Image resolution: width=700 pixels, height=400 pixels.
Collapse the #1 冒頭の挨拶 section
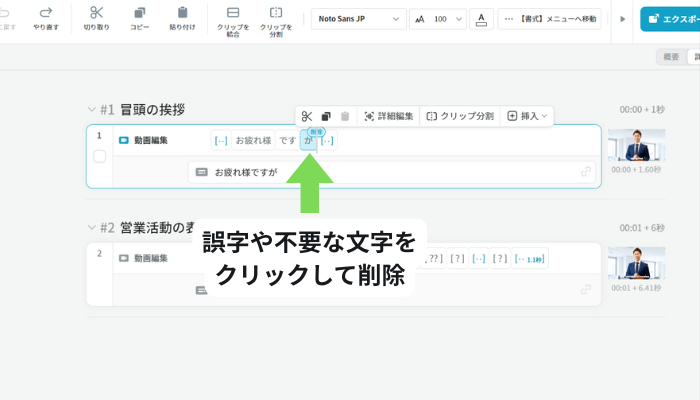point(92,109)
